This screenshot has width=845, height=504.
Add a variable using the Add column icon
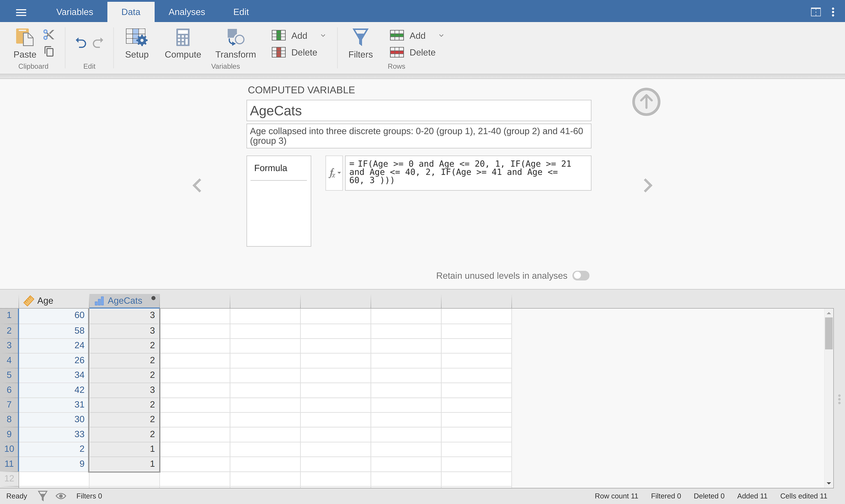[x=279, y=35]
